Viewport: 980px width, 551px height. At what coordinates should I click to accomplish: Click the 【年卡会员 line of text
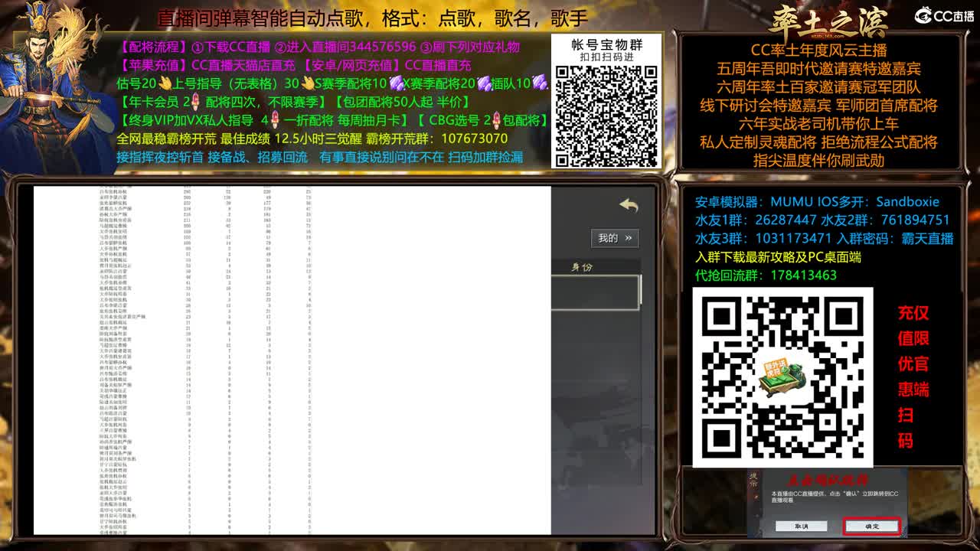[x=293, y=102]
